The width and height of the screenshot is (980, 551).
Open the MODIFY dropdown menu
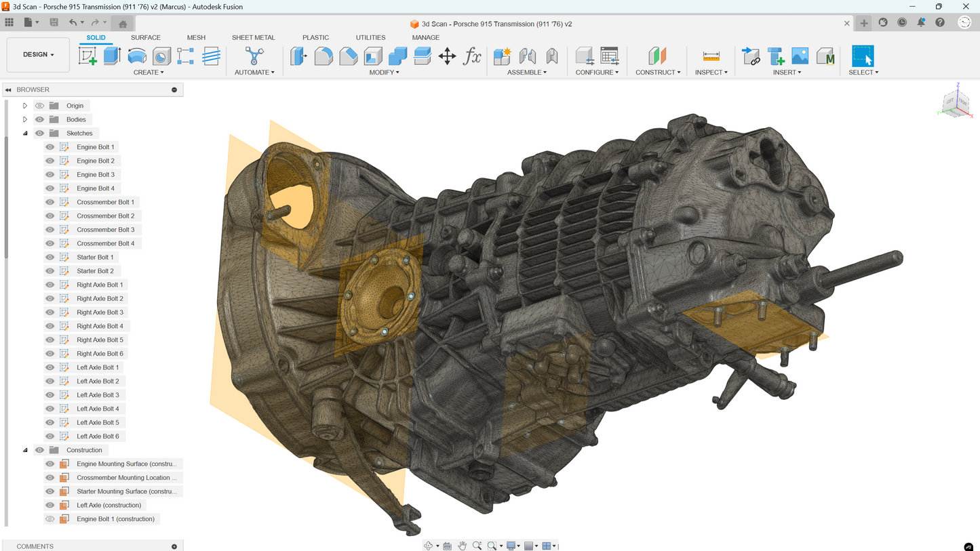384,73
